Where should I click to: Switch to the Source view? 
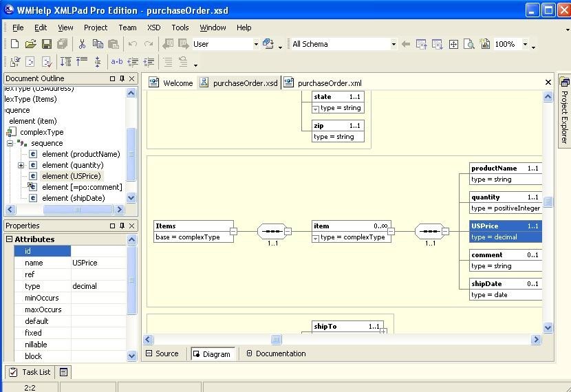[x=162, y=353]
